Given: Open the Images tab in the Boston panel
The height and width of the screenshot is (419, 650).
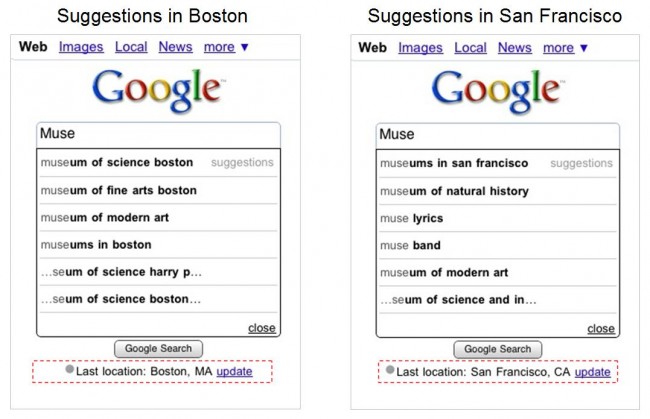Looking at the screenshot, I should coord(81,47).
